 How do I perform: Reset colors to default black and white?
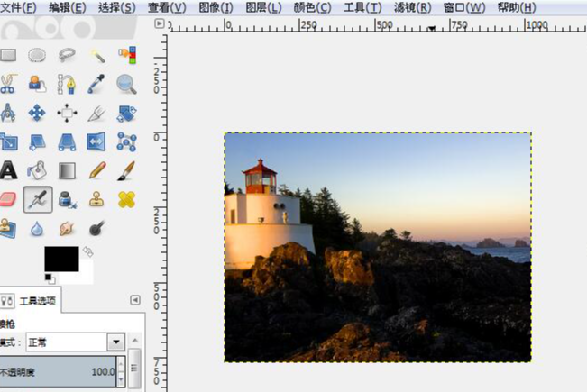[49, 278]
